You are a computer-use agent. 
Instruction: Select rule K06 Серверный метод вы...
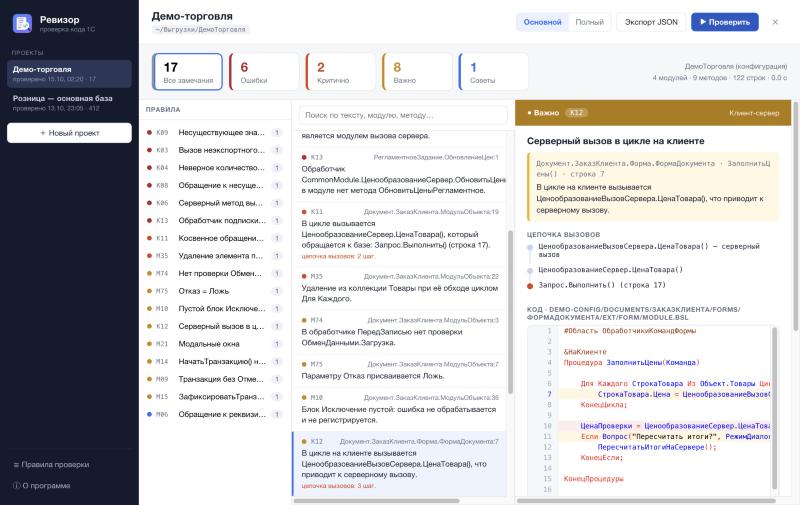pyautogui.click(x=214, y=203)
